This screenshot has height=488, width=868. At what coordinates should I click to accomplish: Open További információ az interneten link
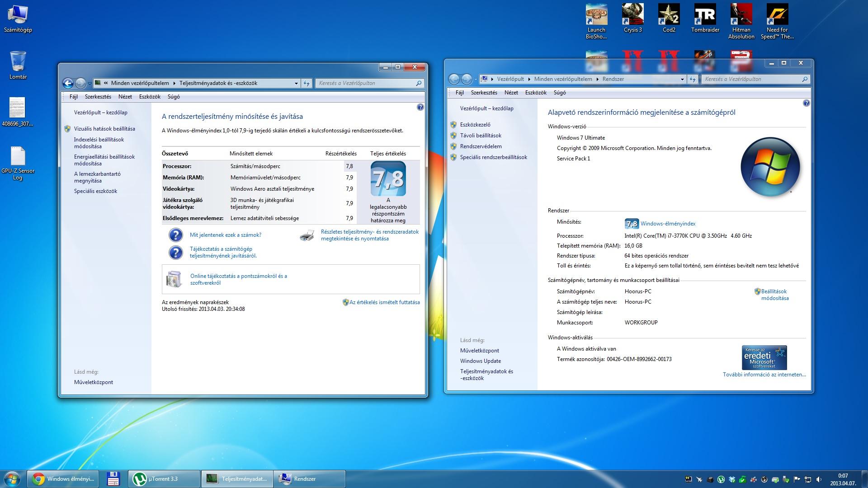(764, 375)
